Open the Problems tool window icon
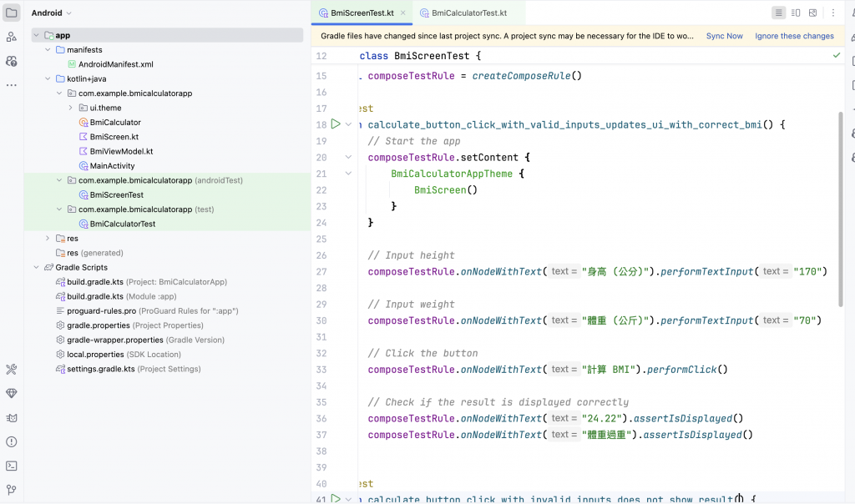 (11, 441)
